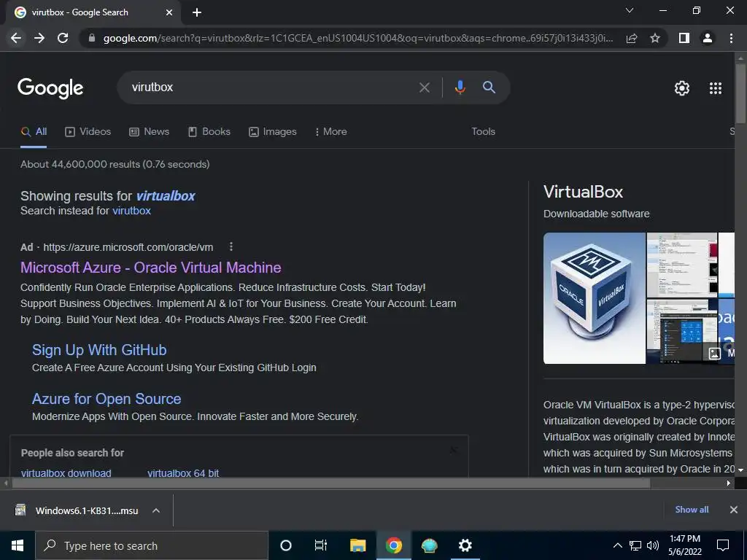Click the taskbar Type here to search box
The width and height of the screenshot is (747, 560).
(152, 545)
